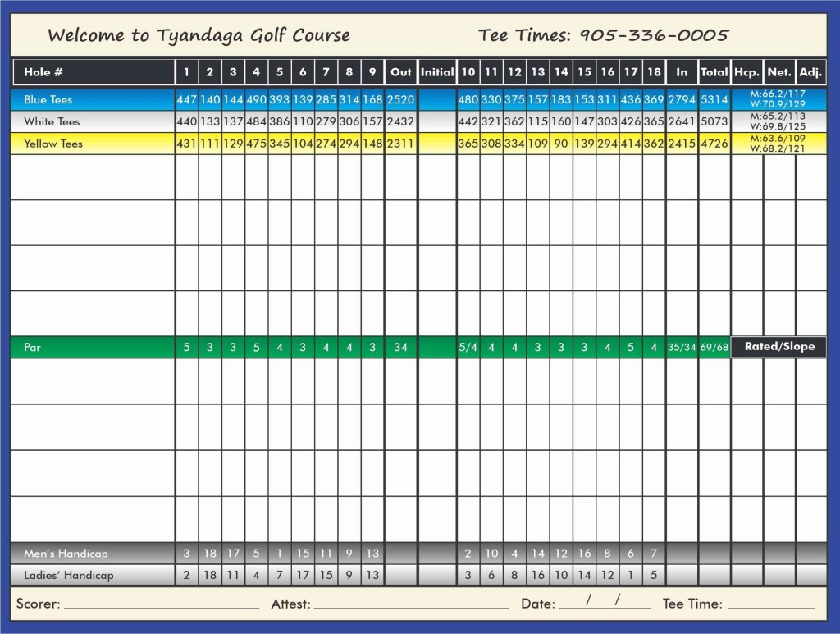Screen dimensions: 840x634
Task: Click the front nine par total 34
Action: pyautogui.click(x=400, y=348)
